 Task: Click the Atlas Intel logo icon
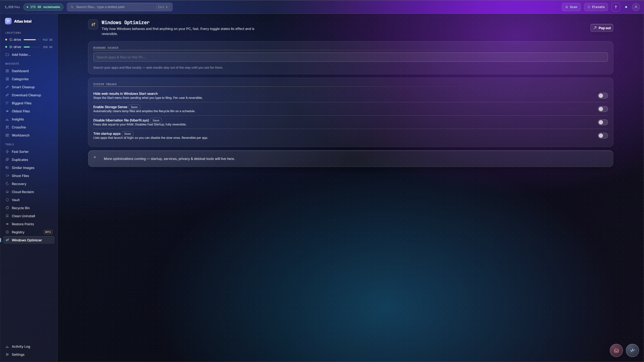click(x=8, y=21)
